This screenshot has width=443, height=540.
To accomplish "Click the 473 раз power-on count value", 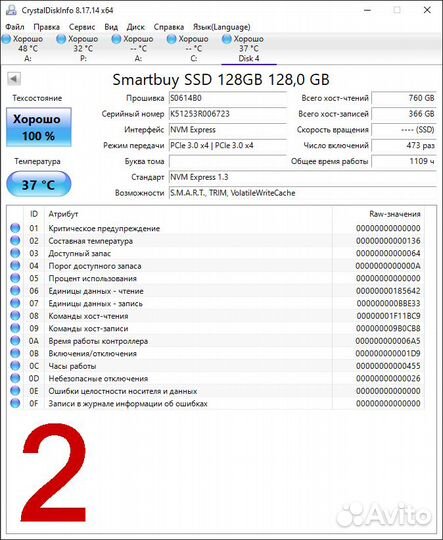I will (x=404, y=146).
